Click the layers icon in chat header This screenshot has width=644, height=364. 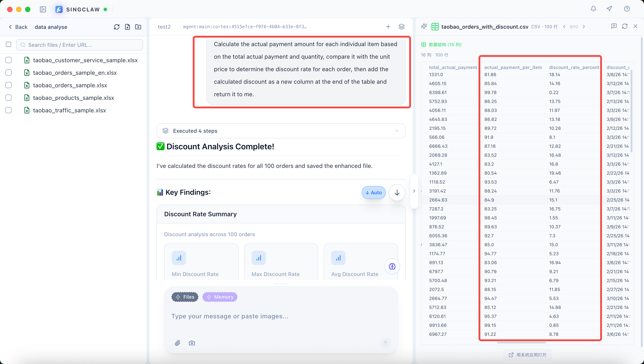pyautogui.click(x=402, y=27)
